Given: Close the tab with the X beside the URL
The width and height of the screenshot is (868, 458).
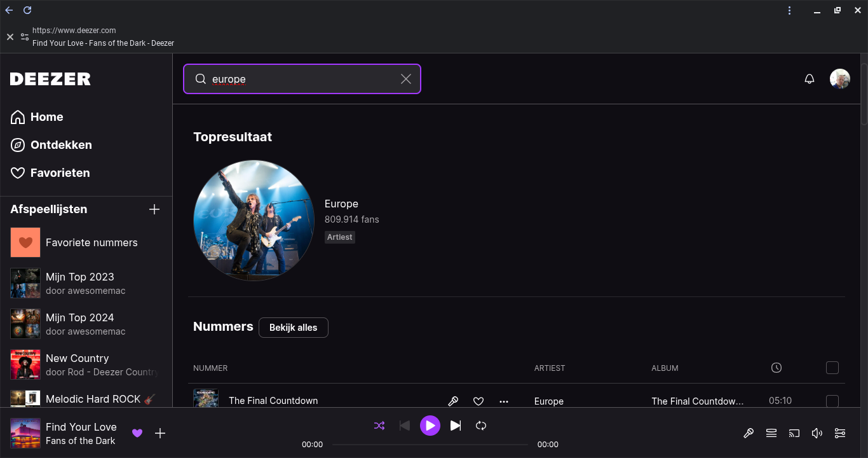Looking at the screenshot, I should click(x=10, y=37).
